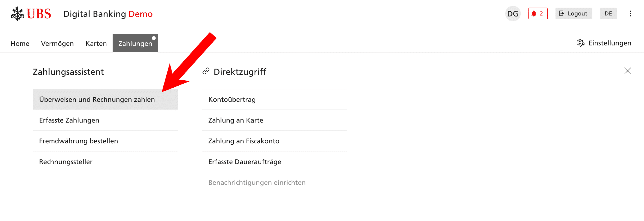Viewport: 644px width, 221px height.
Task: Open notifications bell showing 2
Action: [x=538, y=14]
